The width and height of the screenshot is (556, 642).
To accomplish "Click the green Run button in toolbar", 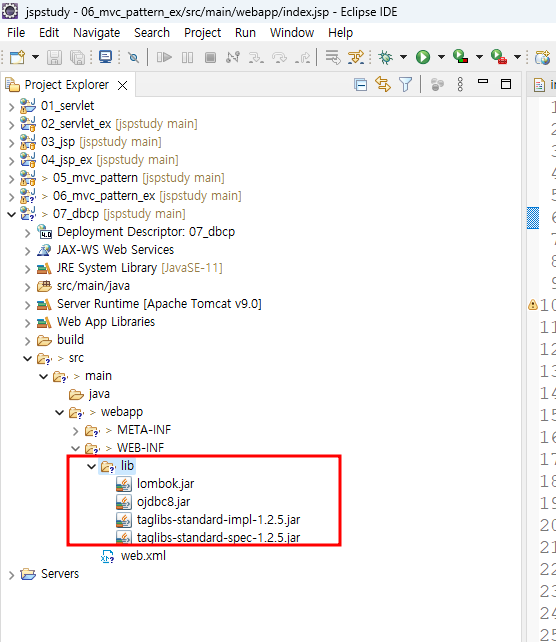I will pyautogui.click(x=423, y=57).
